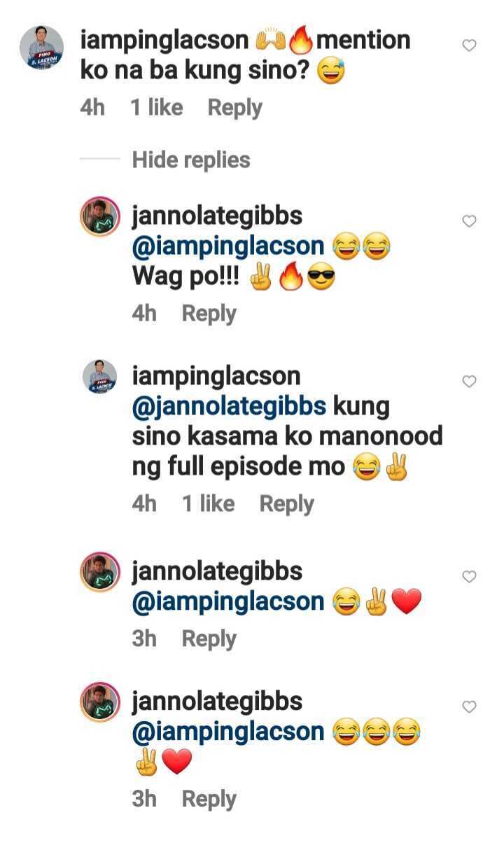Reply to the "mention ko na ba" comment
This screenshot has width=504, height=843.
coord(235,109)
